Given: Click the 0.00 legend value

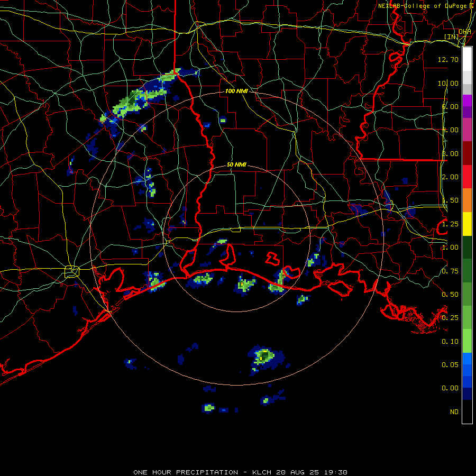Looking at the screenshot, I should point(450,388).
